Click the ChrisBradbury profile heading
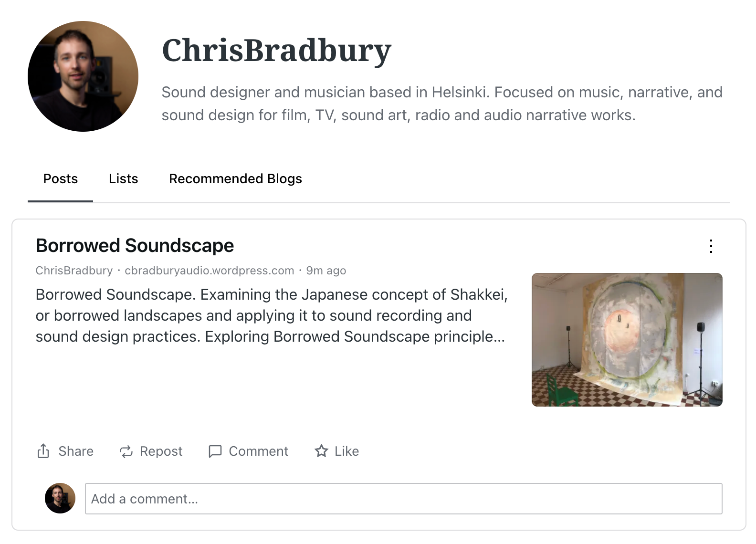 click(x=276, y=51)
